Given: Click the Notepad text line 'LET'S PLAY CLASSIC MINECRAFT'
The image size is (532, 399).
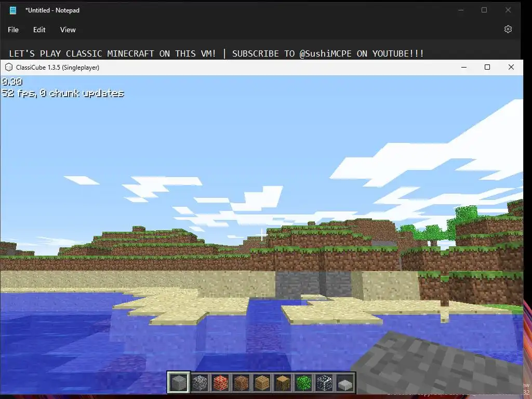Looking at the screenshot, I should (x=217, y=54).
